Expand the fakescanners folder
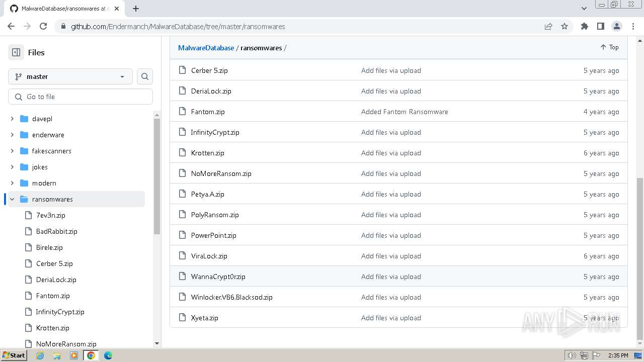Screen dimensions: 644x362 click(x=12, y=151)
